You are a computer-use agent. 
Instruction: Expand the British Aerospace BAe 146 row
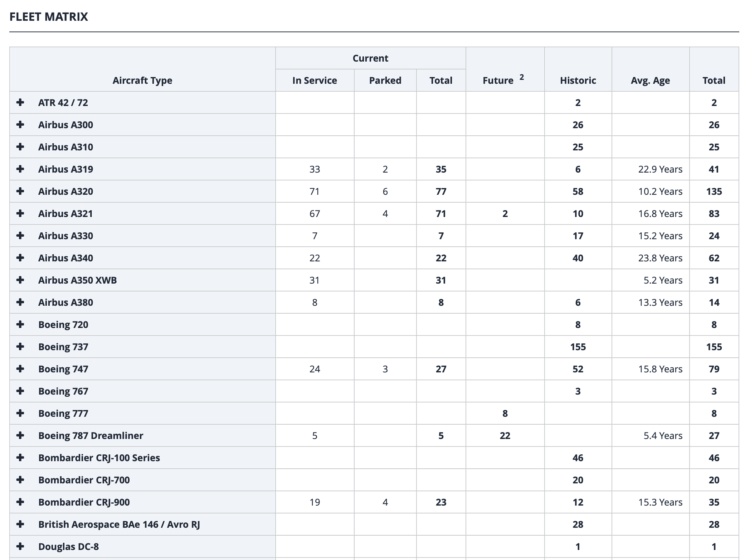pyautogui.click(x=20, y=524)
